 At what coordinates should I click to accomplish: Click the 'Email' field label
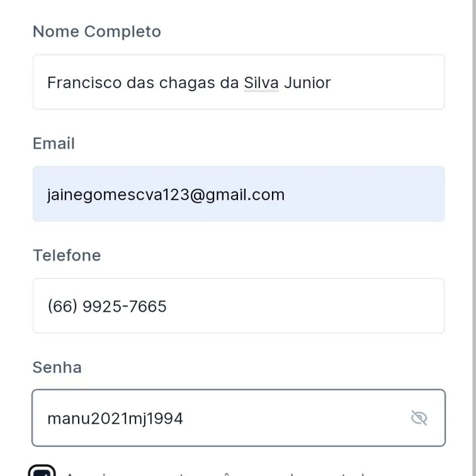54,143
